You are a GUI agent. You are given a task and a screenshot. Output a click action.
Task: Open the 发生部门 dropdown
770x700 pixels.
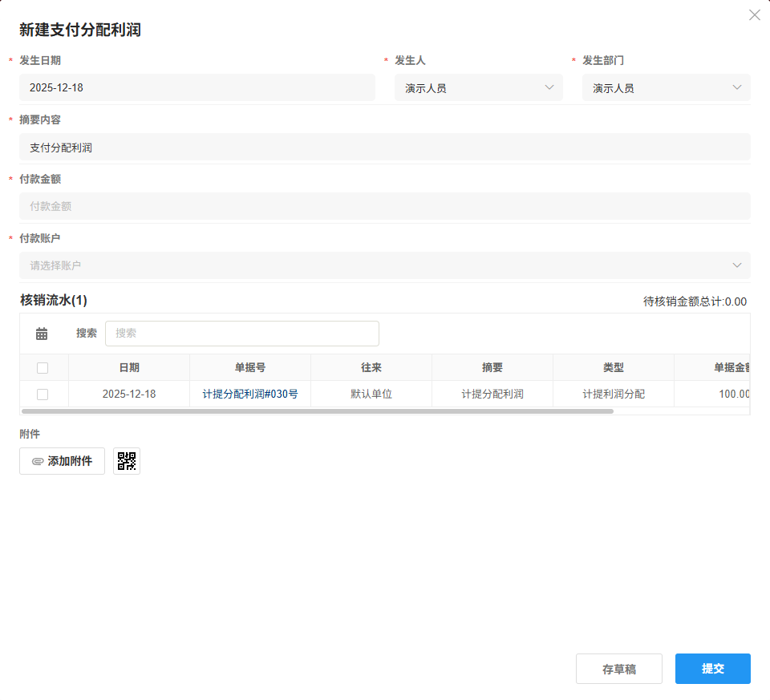coord(666,87)
